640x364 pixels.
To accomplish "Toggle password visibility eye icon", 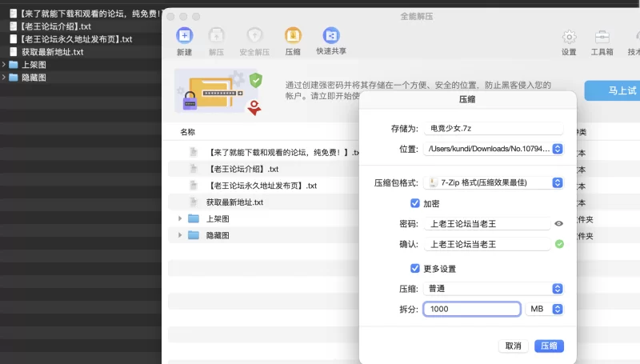I will pyautogui.click(x=558, y=224).
